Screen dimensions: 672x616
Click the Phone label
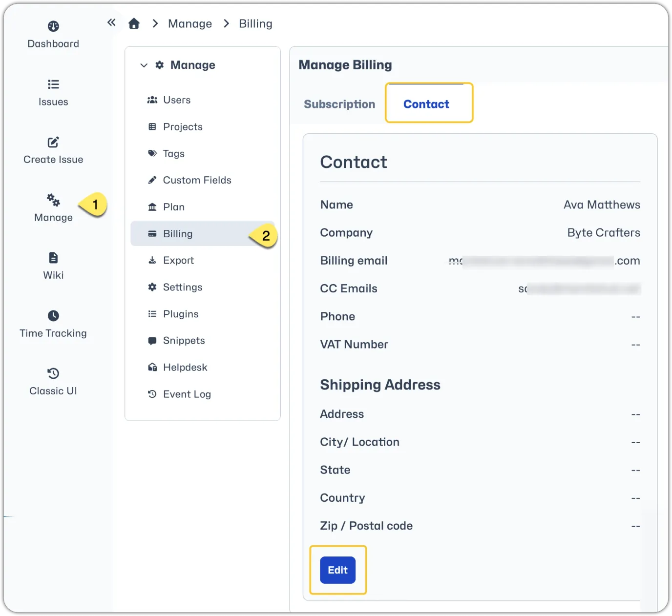pyautogui.click(x=337, y=316)
